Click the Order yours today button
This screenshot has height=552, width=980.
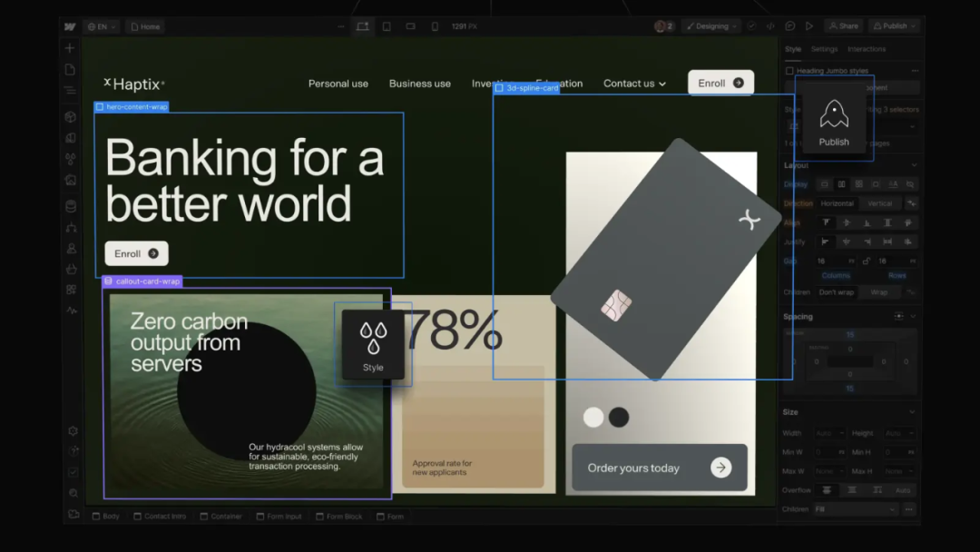[x=659, y=468]
